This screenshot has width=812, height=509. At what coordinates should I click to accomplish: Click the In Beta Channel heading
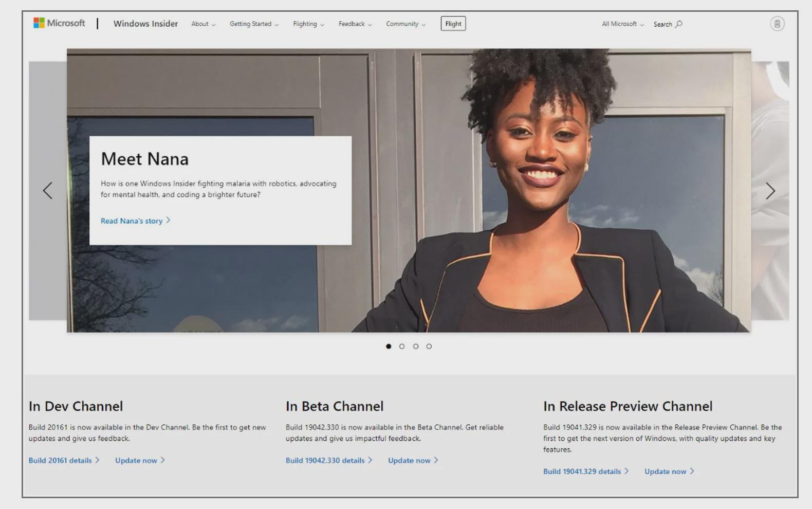(x=335, y=406)
